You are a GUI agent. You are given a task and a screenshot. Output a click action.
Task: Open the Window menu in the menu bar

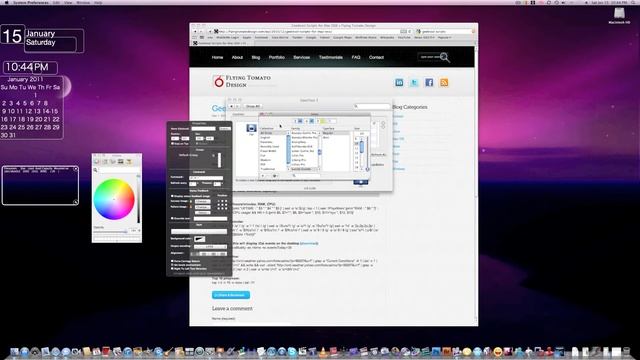point(83,2)
